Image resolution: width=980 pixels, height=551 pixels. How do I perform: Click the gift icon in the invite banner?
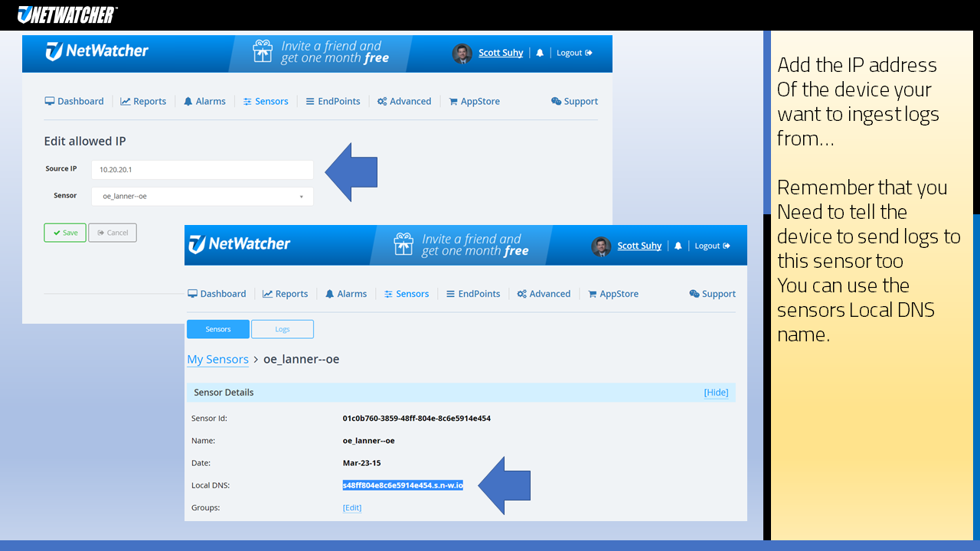[263, 53]
